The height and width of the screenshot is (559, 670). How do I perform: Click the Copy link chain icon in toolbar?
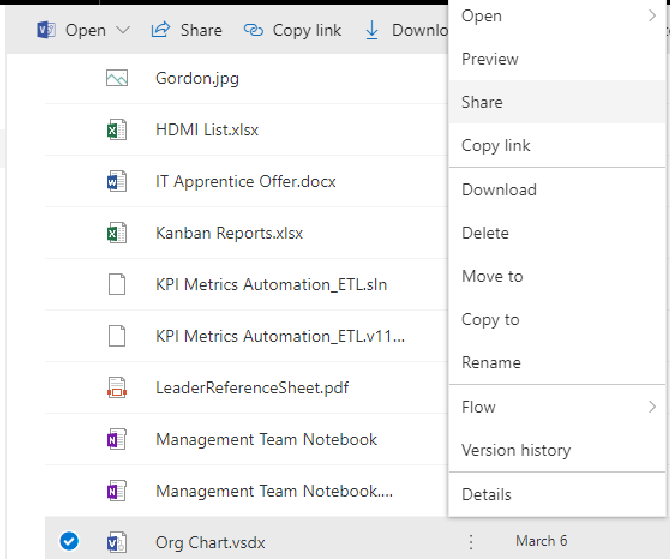(x=253, y=30)
